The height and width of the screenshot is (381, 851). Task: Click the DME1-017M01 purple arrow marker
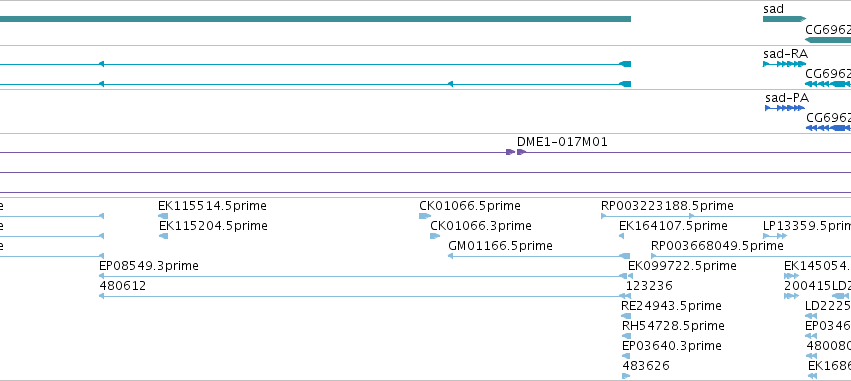pyautogui.click(x=516, y=152)
